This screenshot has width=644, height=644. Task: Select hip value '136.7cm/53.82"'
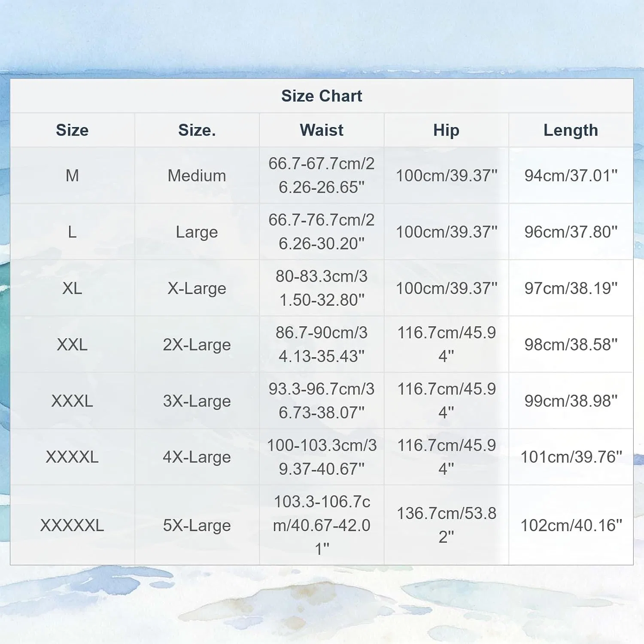click(446, 525)
